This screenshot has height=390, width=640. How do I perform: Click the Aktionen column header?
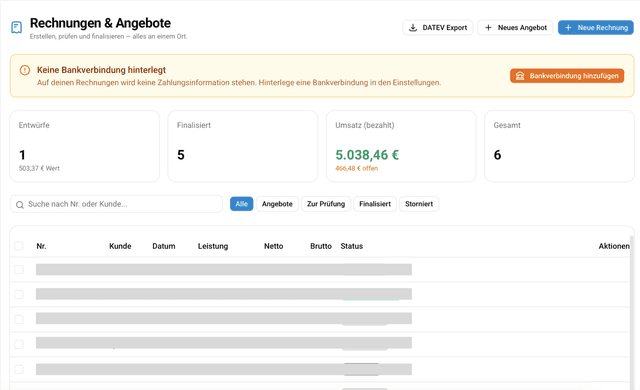coord(614,246)
